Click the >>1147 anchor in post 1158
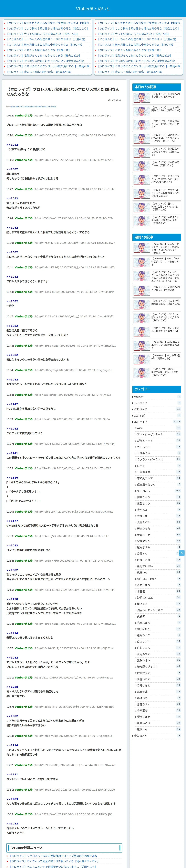 pyautogui.click(x=12, y=404)
